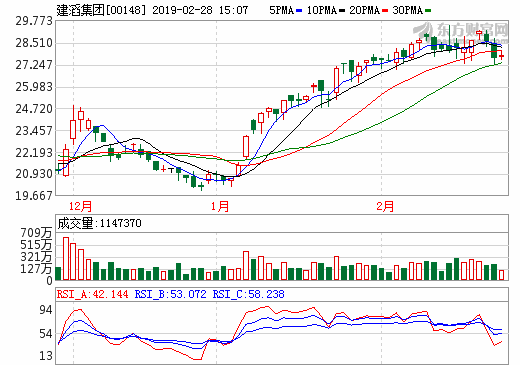Click the volume axis value 321万
This screenshot has width=520, height=365.
tap(36, 257)
